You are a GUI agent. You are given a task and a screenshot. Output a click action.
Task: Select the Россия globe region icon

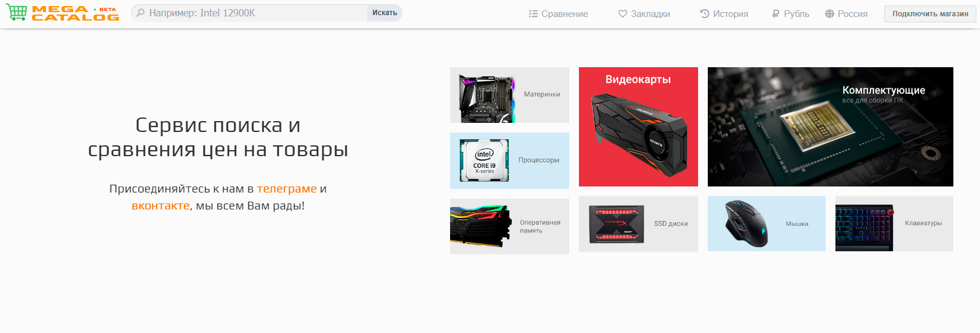tap(829, 13)
